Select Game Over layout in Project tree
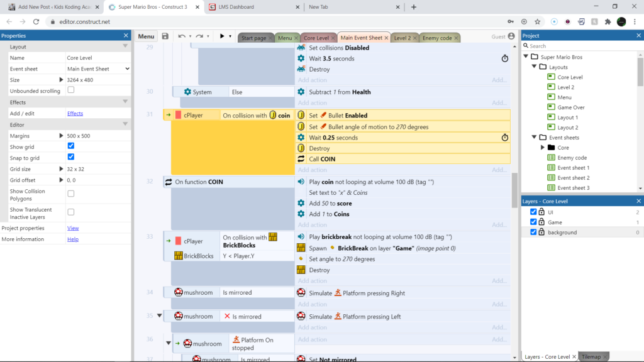 click(571, 107)
